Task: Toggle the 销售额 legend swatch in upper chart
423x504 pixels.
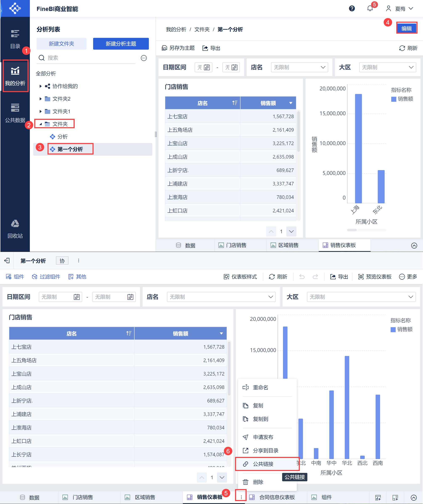Action: click(394, 99)
